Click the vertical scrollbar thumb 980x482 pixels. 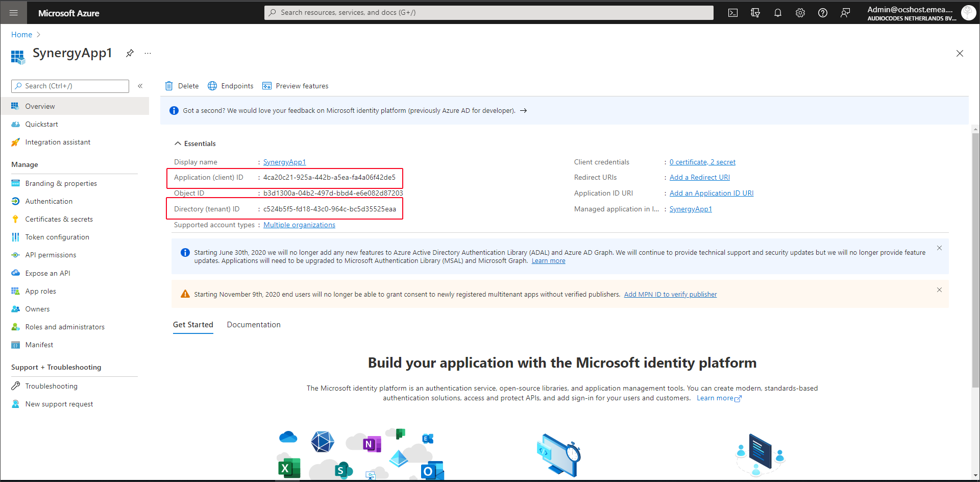point(975,260)
